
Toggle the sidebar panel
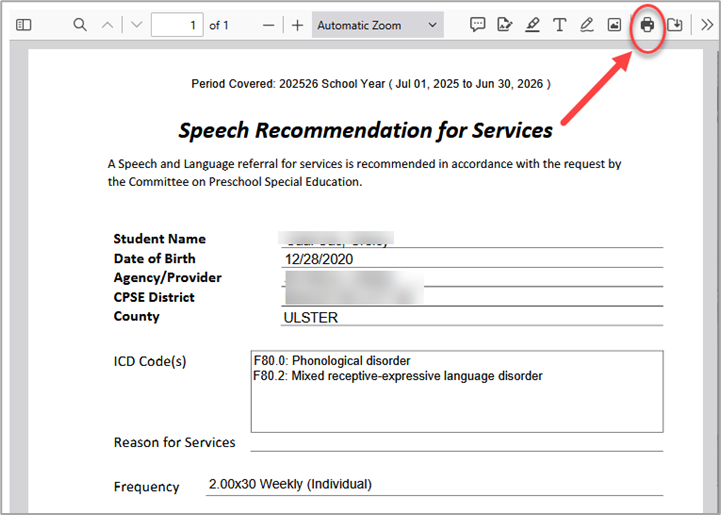tap(24, 25)
